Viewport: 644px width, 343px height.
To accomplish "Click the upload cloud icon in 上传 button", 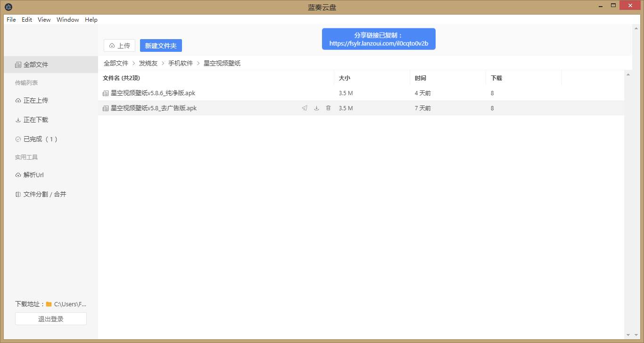I will [x=112, y=46].
